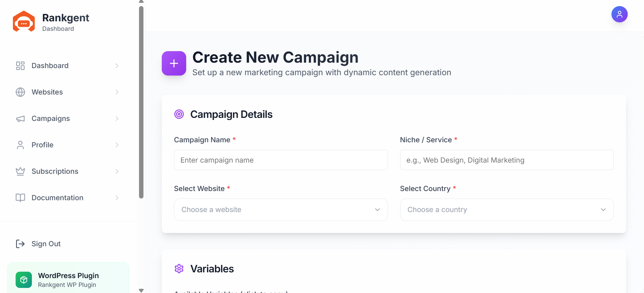The image size is (644, 293).
Task: Click the Subscriptions crown icon
Action: click(20, 171)
